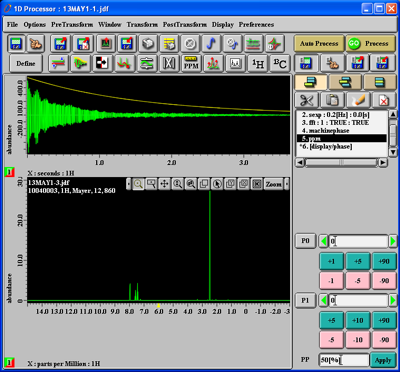The image size is (400, 372).
Task: Select the magnifier zoom tool in spectrum toolbar
Action: click(x=138, y=184)
